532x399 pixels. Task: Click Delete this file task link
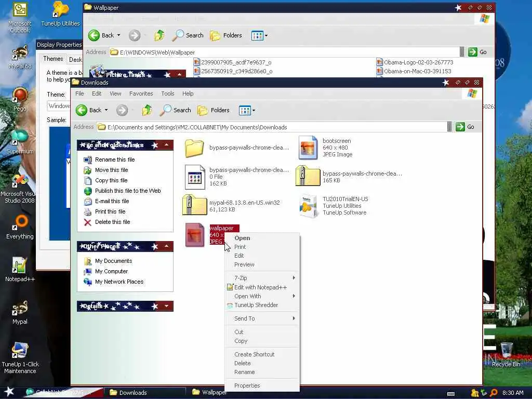click(112, 222)
